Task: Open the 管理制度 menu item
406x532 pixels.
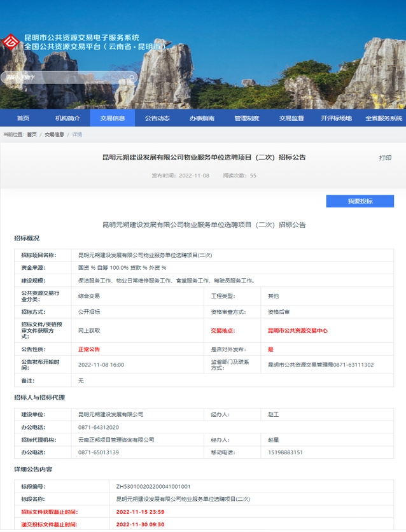Action: [246, 118]
